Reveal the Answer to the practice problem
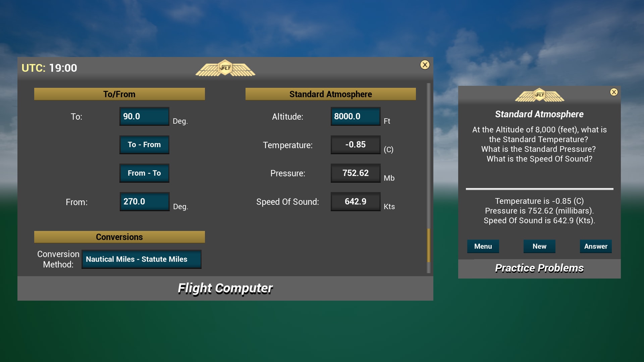The width and height of the screenshot is (644, 362). pyautogui.click(x=596, y=246)
